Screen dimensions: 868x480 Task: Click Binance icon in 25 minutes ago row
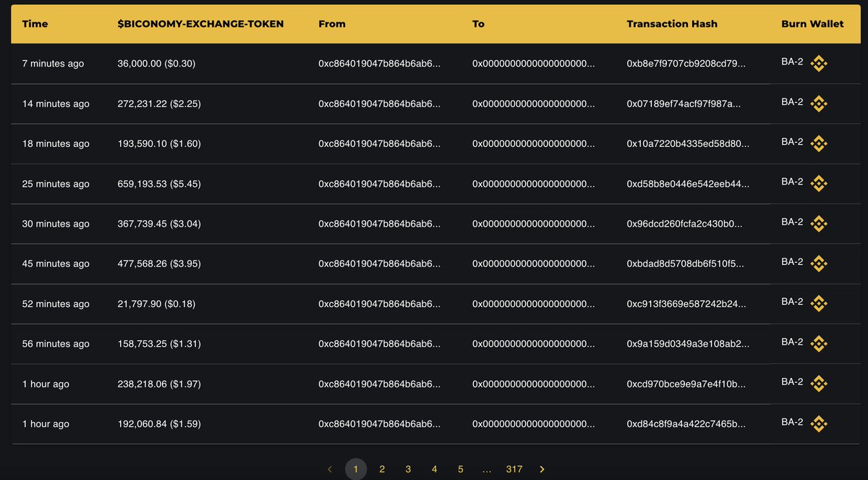tap(818, 184)
